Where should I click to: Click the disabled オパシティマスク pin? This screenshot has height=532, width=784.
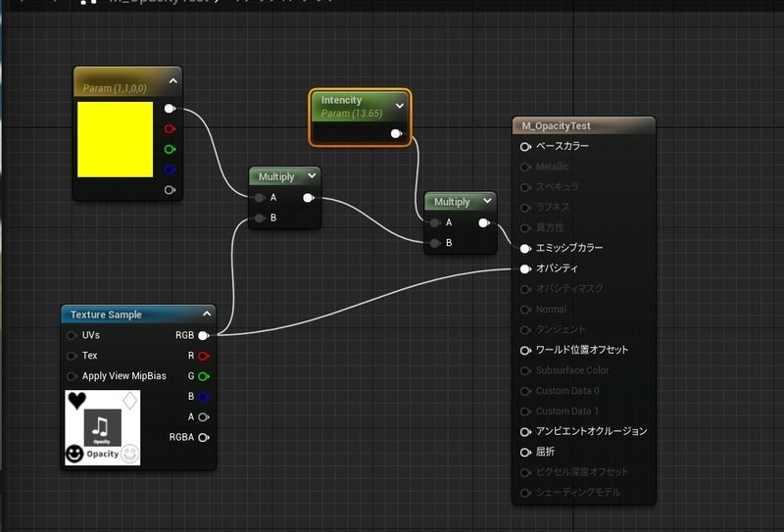(x=525, y=289)
